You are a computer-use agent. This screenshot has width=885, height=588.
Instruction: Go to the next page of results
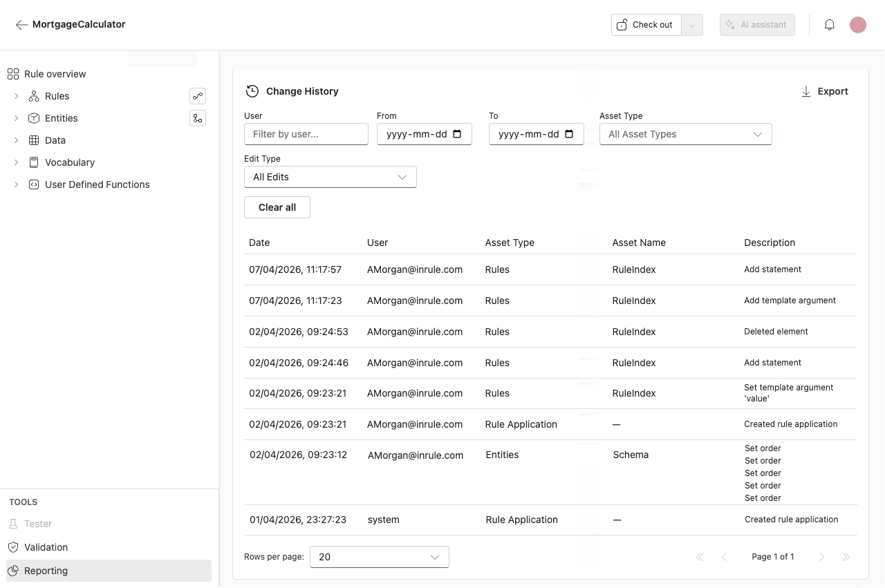click(x=822, y=557)
